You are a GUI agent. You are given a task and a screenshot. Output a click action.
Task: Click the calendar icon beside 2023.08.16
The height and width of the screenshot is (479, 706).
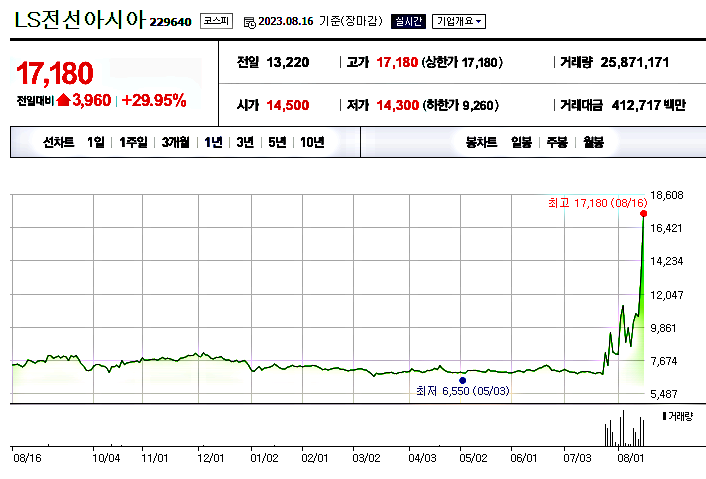click(249, 22)
